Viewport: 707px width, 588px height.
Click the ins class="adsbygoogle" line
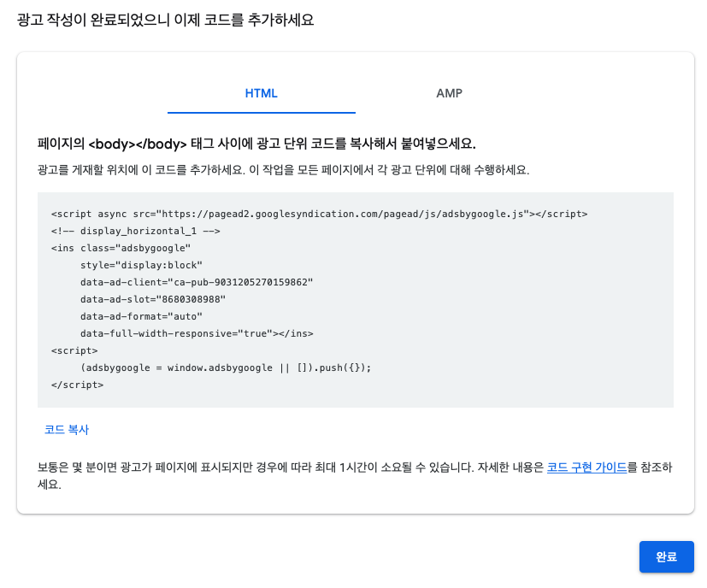tap(121, 248)
